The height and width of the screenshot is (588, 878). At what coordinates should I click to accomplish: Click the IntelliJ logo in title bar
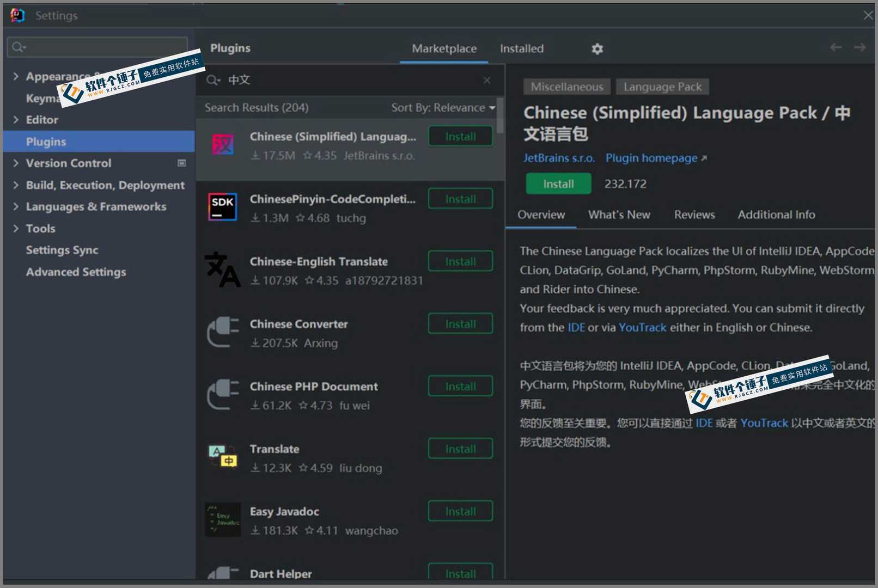pos(17,15)
